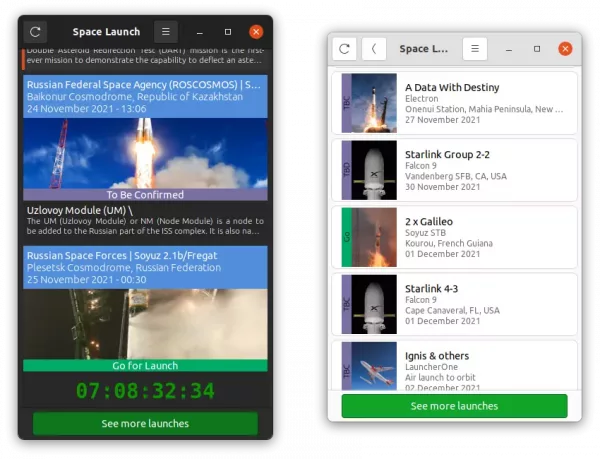Minimize the dark Space Launch window
600x459 pixels.
199,32
